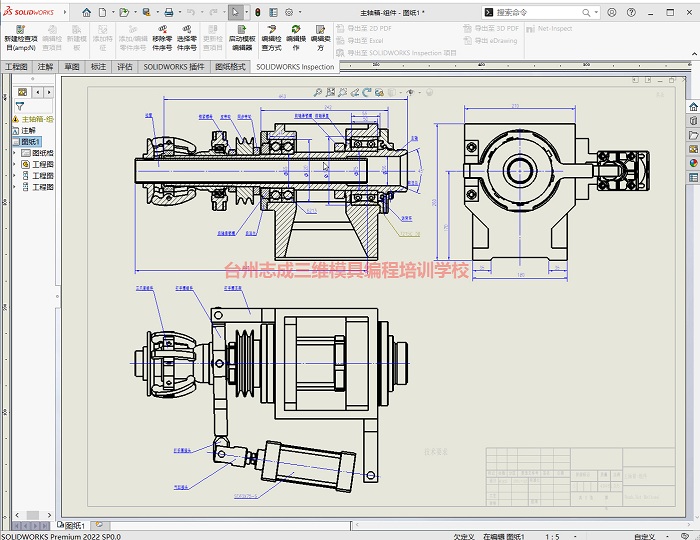Open the Options gear dropdown arrow
The height and width of the screenshot is (540, 700).
click(x=300, y=12)
